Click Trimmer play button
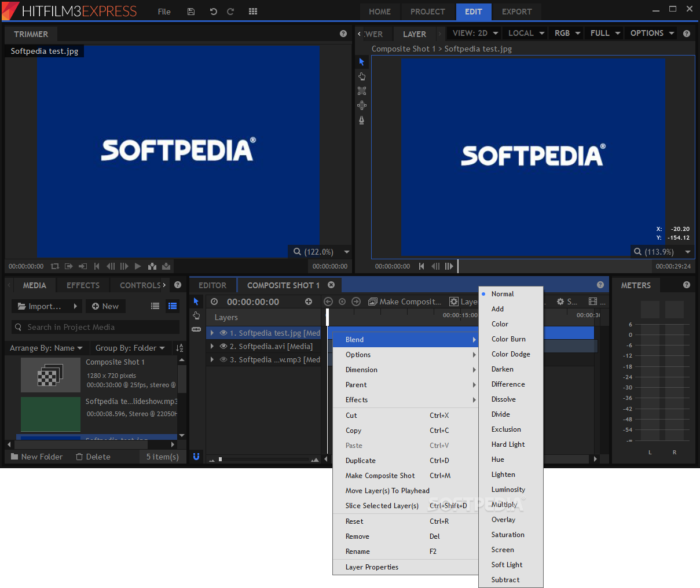The height and width of the screenshot is (588, 700). point(138,266)
